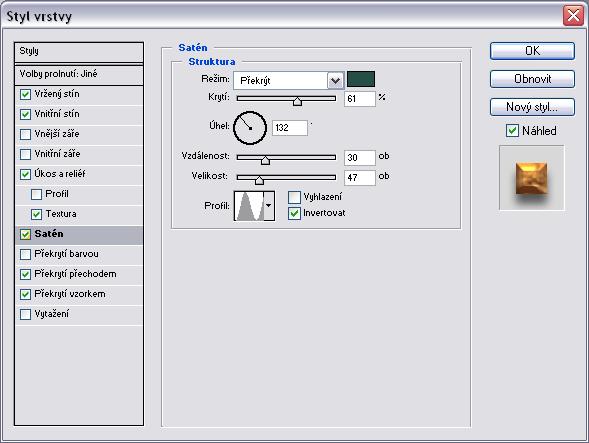Viewport: 589px width, 443px height.
Task: Confirm the dialog with OK
Action: pos(532,51)
